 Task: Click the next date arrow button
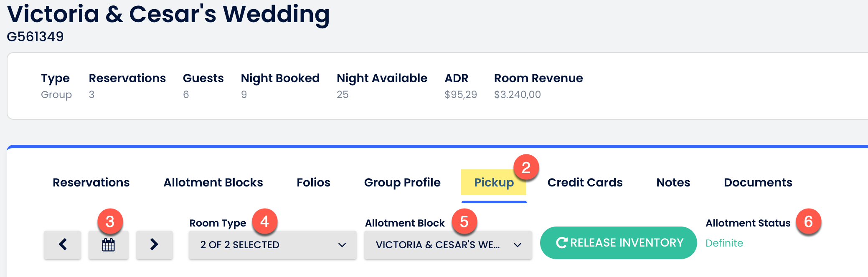tap(154, 244)
